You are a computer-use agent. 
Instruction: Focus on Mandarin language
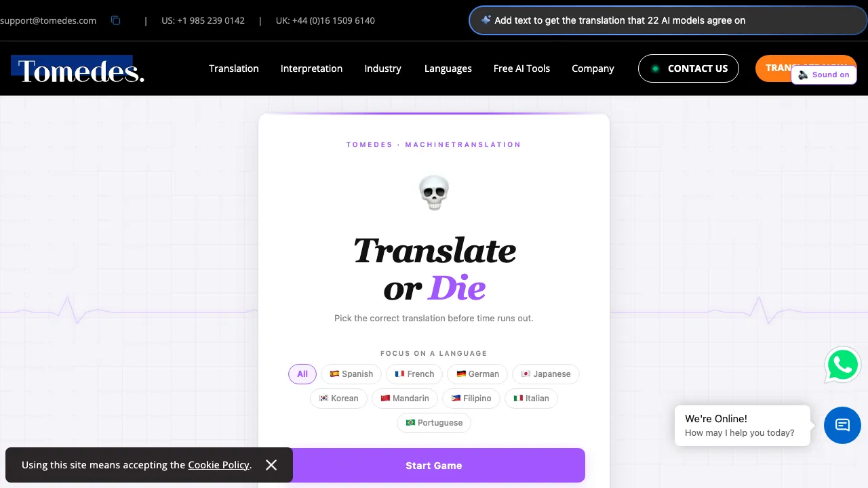[x=405, y=399]
